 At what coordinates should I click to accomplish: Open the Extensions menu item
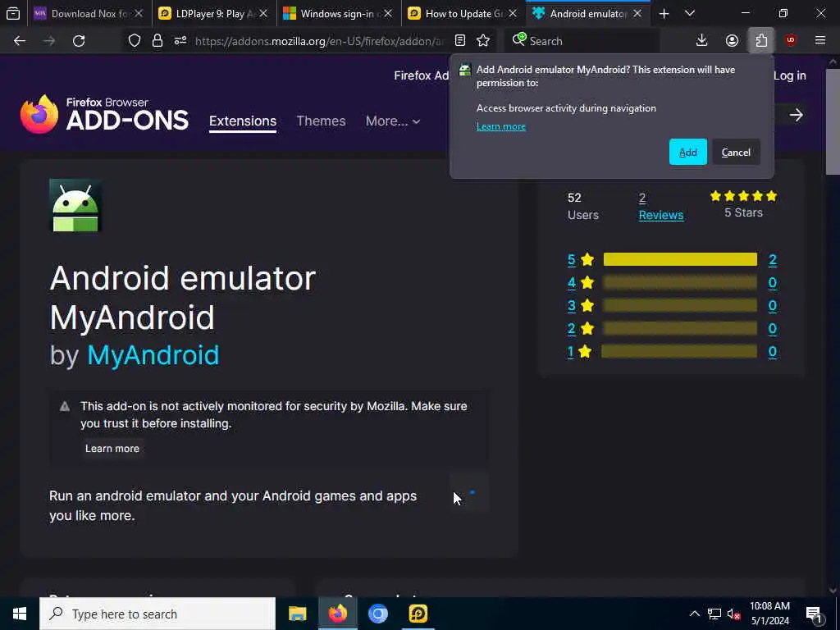pos(243,121)
